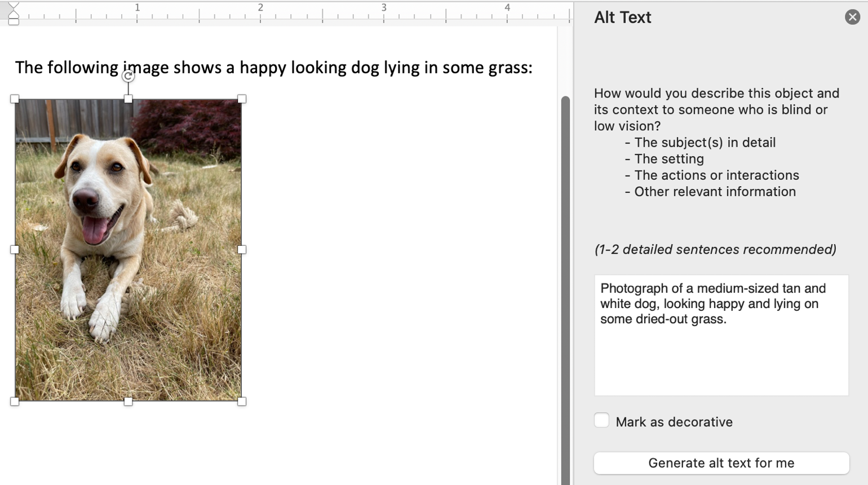Click the top-left corner resize handle
The height and width of the screenshot is (485, 868).
[x=15, y=99]
